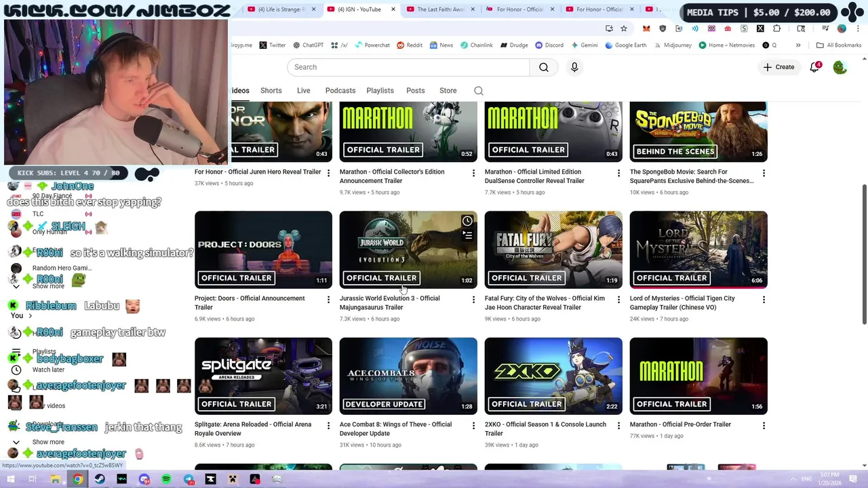
Task: Open Marathon Limited Edition DualSense video title
Action: [534, 176]
